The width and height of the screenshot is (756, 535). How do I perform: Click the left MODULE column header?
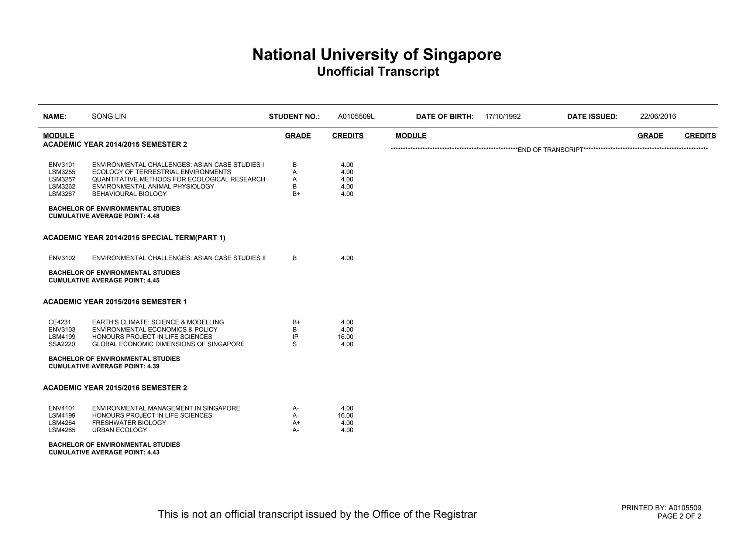58,136
